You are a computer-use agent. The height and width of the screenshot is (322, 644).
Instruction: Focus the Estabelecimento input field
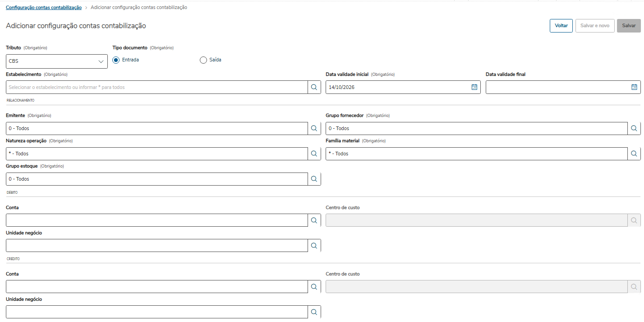point(157,87)
